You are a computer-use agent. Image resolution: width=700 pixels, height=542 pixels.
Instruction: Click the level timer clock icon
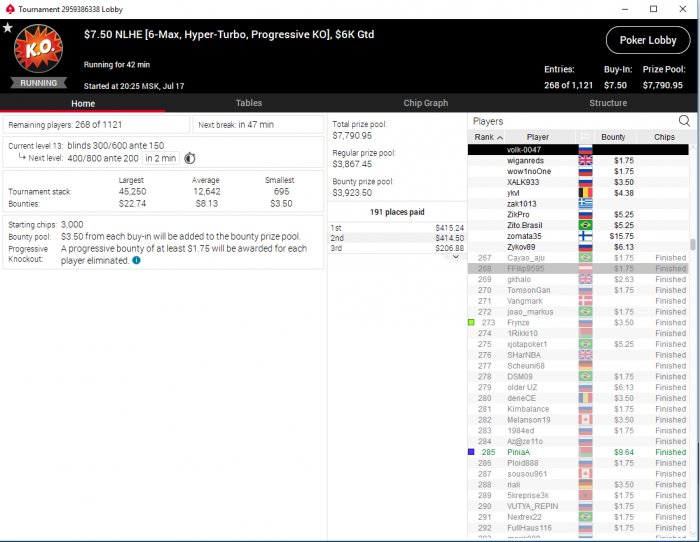pos(190,158)
